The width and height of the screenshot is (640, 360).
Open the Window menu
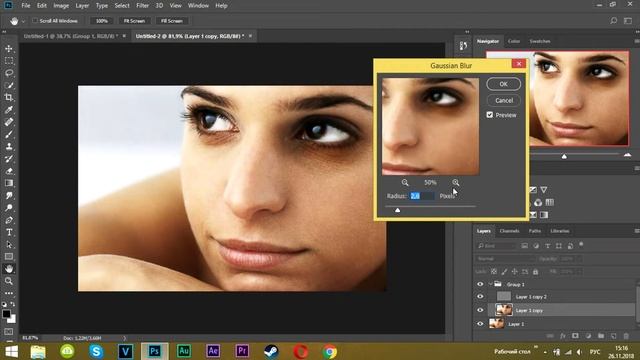198,6
